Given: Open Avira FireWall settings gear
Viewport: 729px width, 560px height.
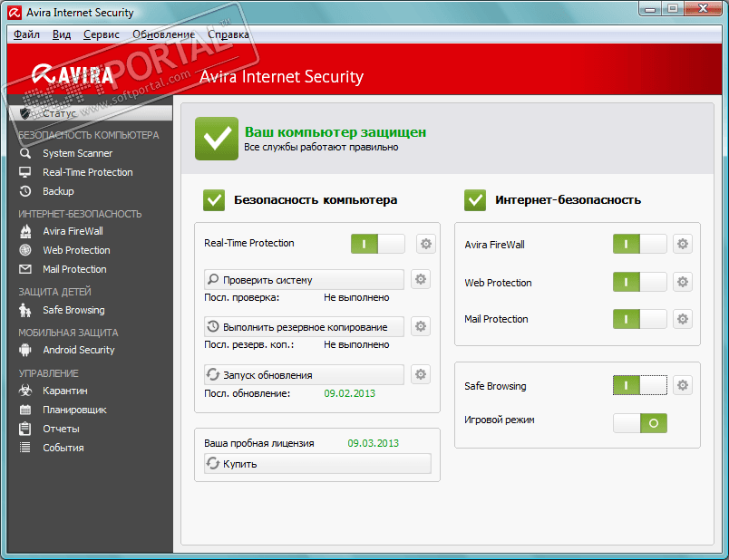Looking at the screenshot, I should (x=683, y=244).
